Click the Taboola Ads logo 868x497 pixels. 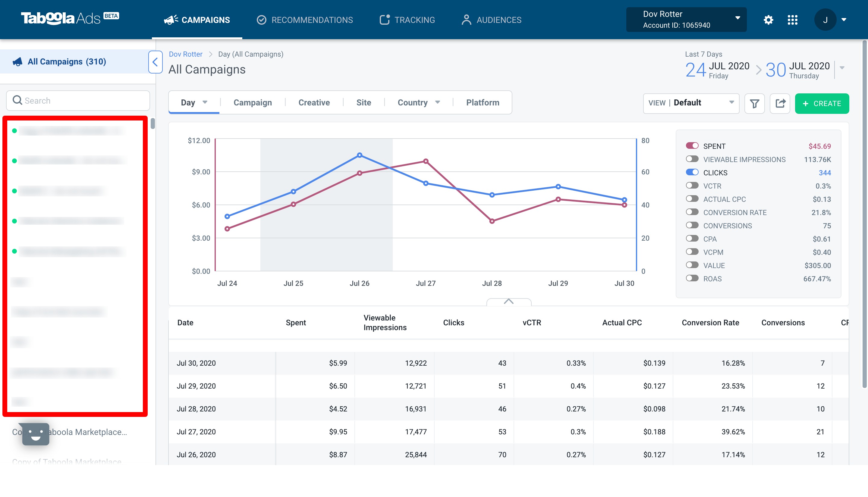click(70, 18)
